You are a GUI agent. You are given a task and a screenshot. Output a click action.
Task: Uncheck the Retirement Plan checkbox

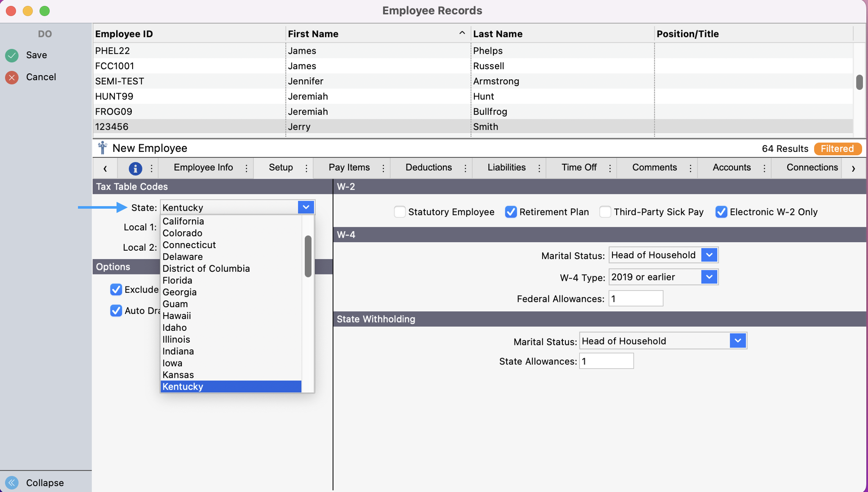pos(511,212)
